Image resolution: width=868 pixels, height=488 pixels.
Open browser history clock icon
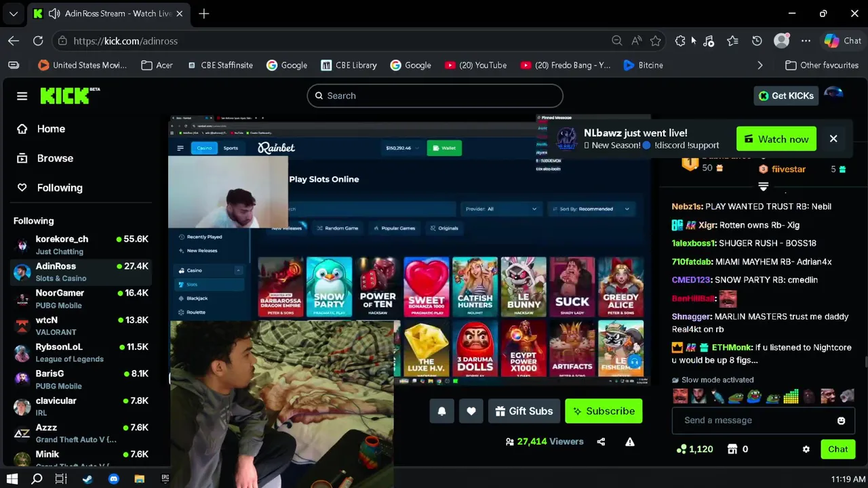click(757, 41)
